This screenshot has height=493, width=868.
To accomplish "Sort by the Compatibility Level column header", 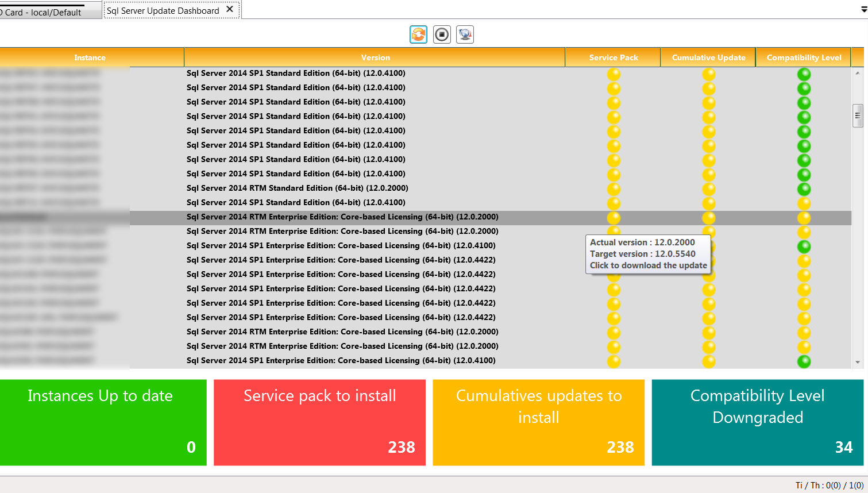I will pyautogui.click(x=804, y=57).
